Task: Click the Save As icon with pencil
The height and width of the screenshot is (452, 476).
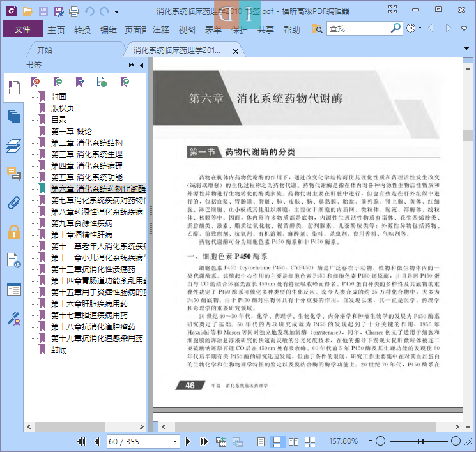Action: [59, 11]
